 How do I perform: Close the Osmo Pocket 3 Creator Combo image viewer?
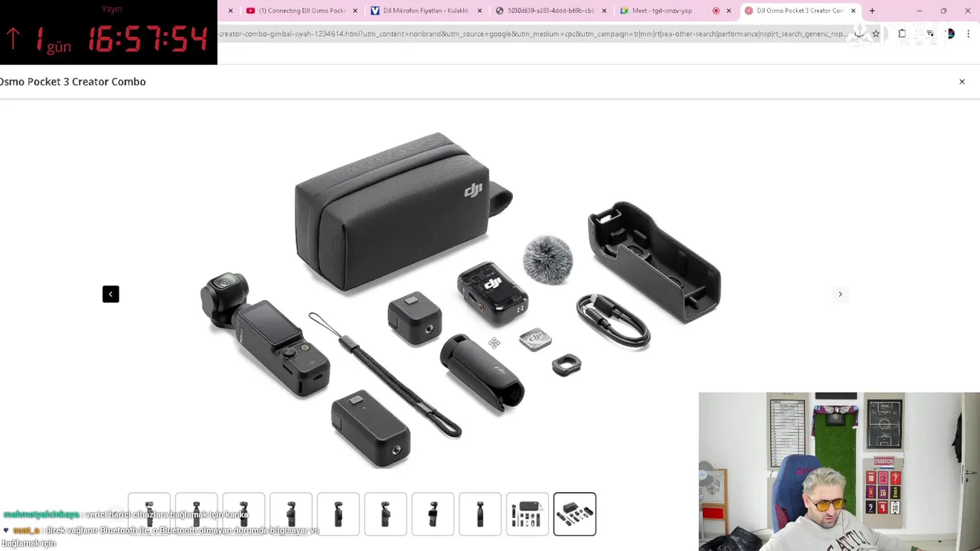962,81
